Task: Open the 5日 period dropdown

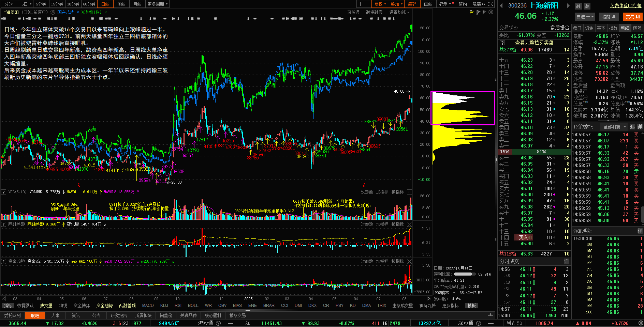Action: tap(26, 4)
